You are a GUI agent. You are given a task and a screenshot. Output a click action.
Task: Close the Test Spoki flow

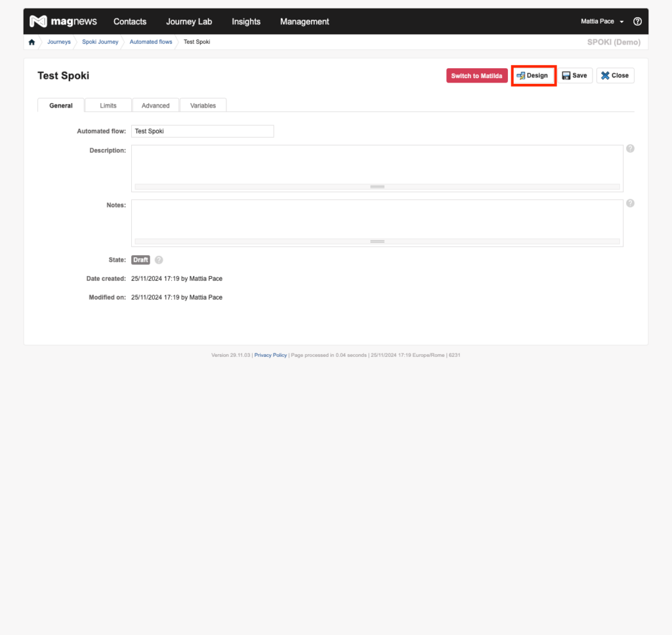point(615,75)
